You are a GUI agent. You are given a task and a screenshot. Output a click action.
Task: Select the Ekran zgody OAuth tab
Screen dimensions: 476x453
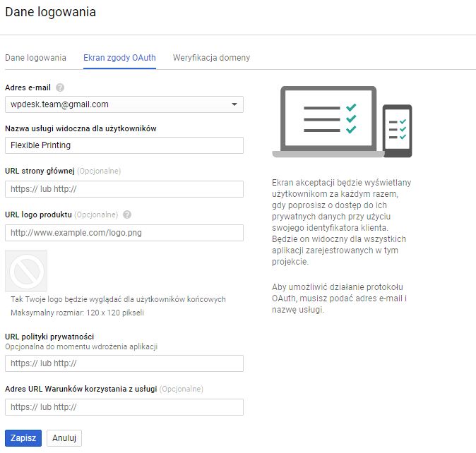[119, 58]
